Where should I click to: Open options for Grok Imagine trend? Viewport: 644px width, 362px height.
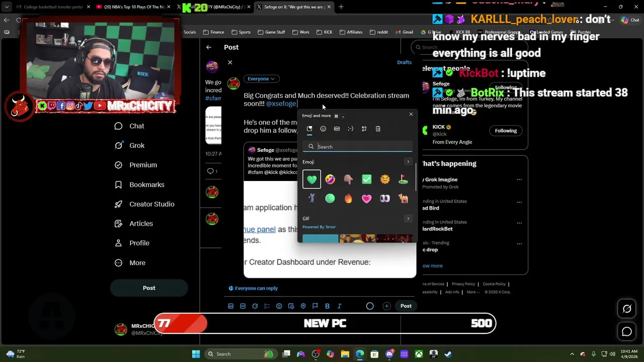[x=519, y=179]
